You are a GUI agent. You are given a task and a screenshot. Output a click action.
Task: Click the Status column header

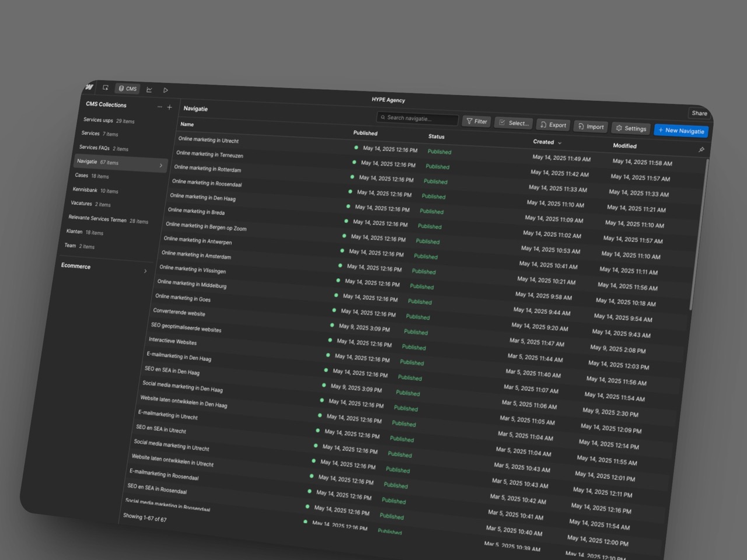tap(436, 136)
